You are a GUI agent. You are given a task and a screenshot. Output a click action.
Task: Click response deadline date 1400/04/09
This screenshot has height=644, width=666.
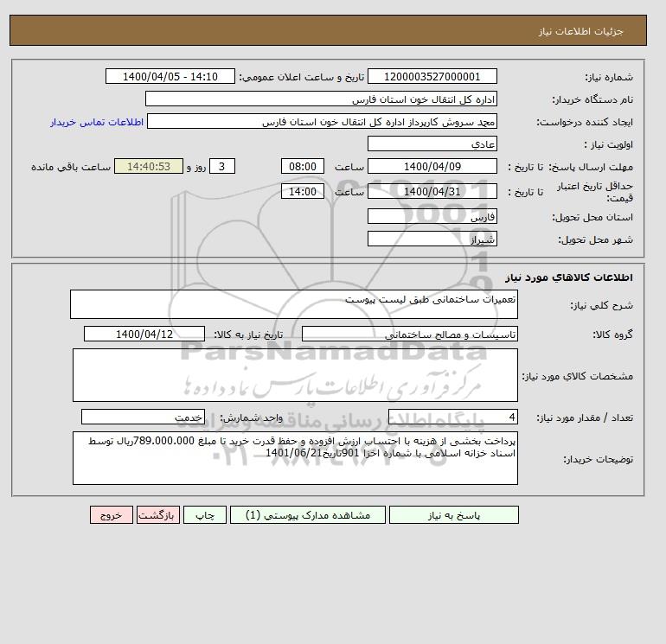pos(432,167)
